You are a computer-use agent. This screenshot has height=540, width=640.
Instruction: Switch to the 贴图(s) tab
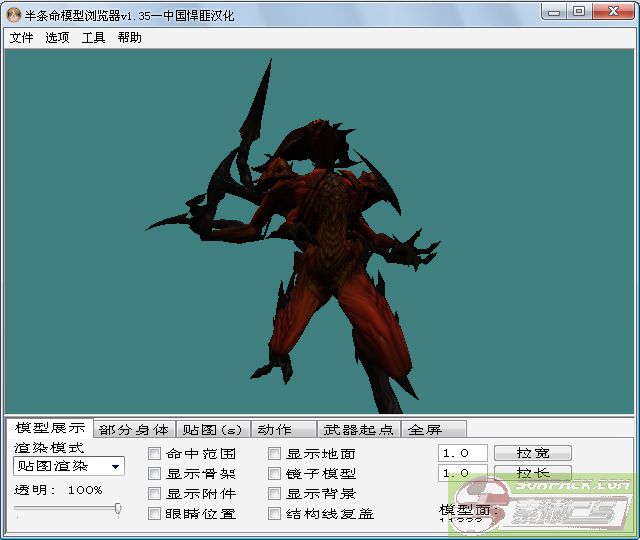click(212, 430)
